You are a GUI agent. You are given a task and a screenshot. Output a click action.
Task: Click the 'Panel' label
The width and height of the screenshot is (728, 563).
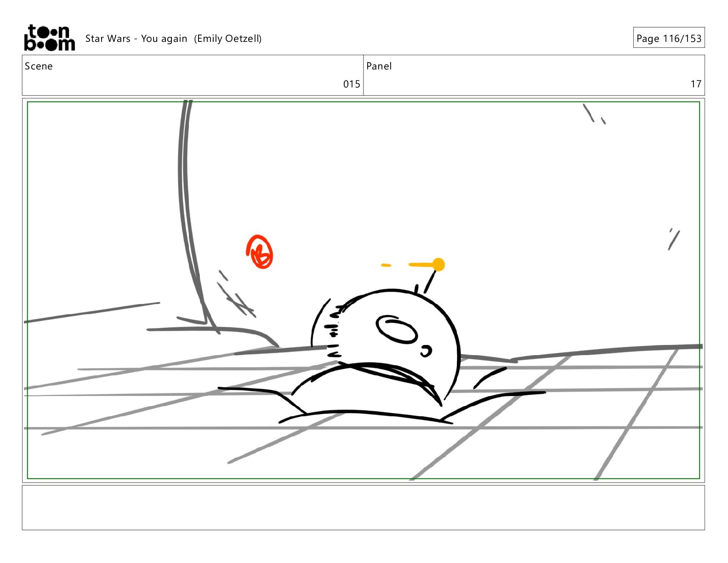(x=379, y=66)
